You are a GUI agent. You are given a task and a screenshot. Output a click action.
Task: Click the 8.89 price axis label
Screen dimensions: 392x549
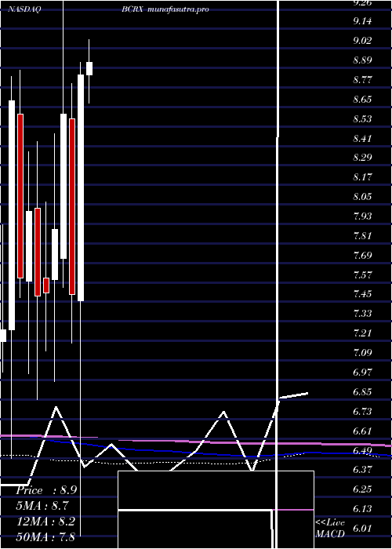362,60
